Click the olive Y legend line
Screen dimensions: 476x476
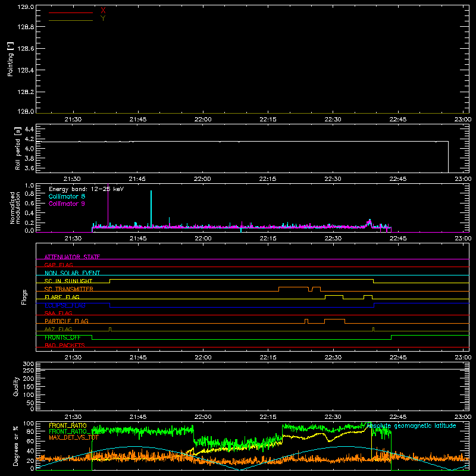(71, 20)
